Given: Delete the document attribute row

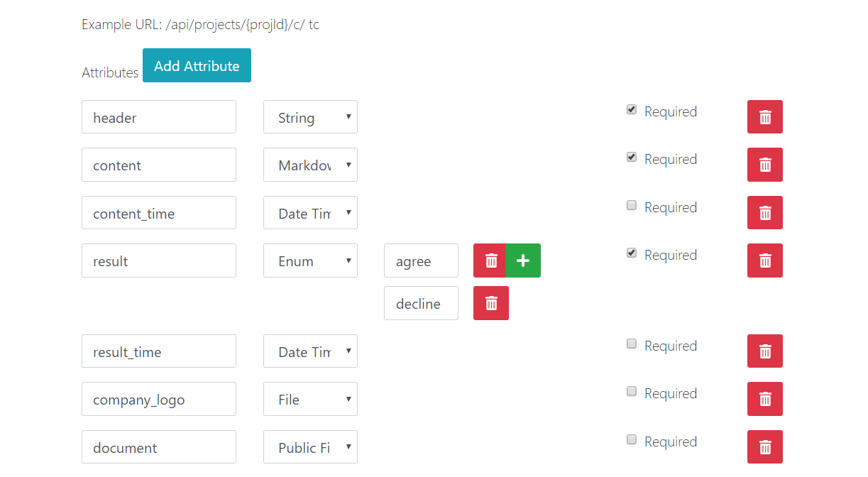Looking at the screenshot, I should point(764,447).
